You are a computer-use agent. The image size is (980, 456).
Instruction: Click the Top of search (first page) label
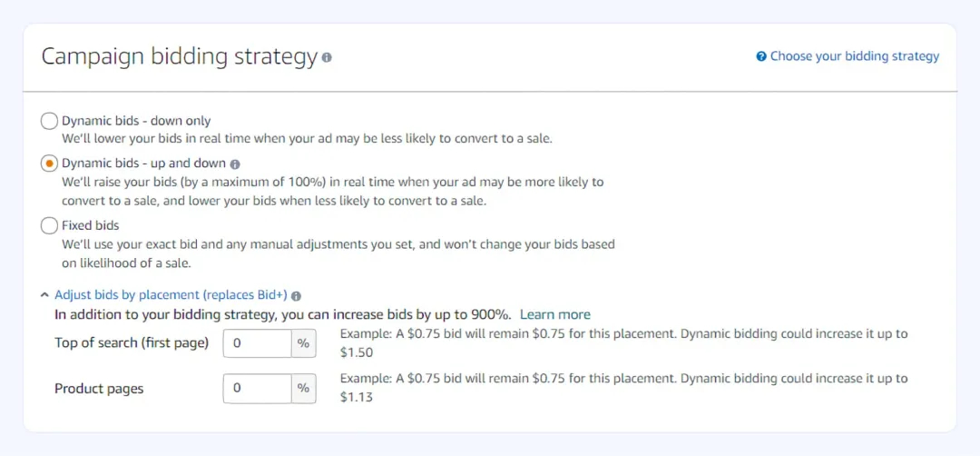pyautogui.click(x=132, y=343)
